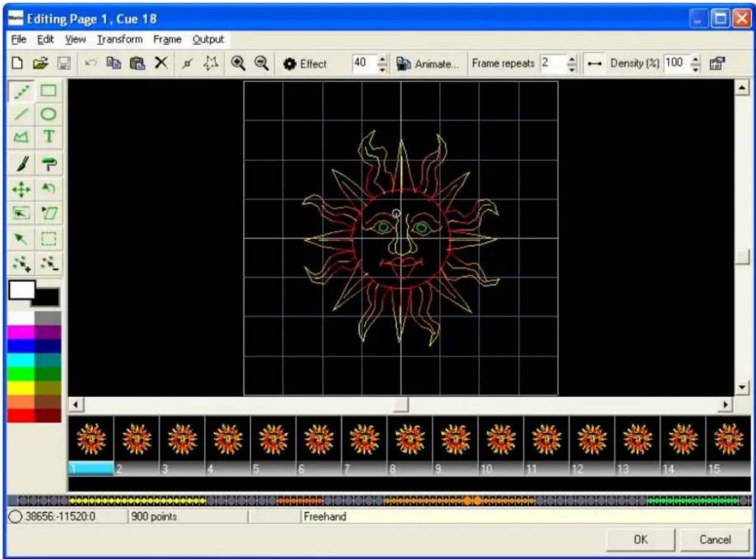Pick the yellow color swatch
The image size is (756, 559).
pyautogui.click(x=21, y=387)
